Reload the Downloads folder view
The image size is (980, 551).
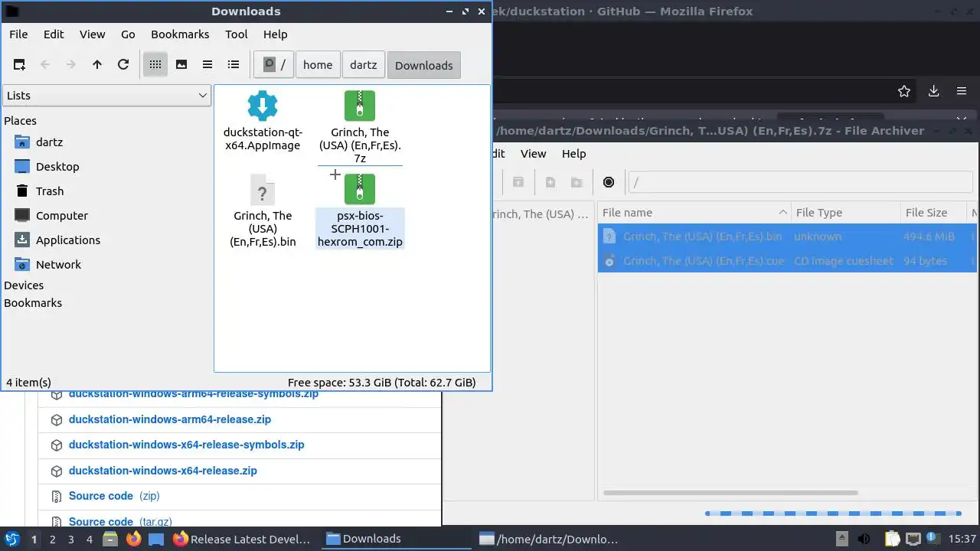click(123, 65)
